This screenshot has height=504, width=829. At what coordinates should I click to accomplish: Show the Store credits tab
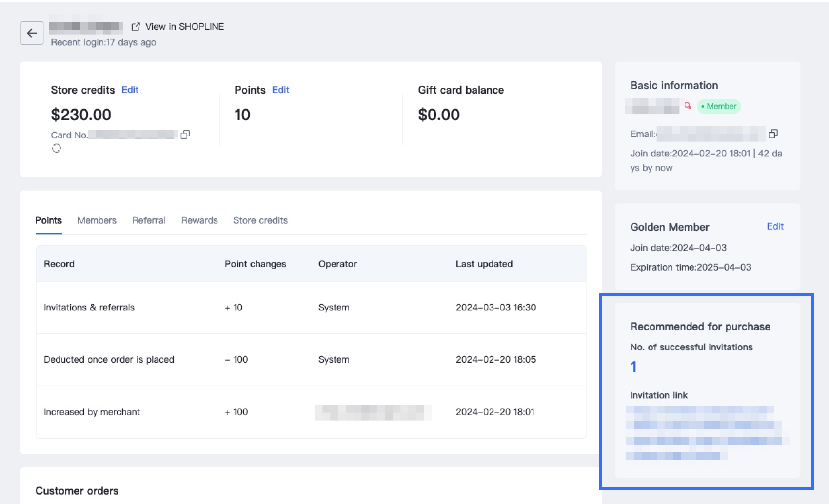(x=260, y=220)
